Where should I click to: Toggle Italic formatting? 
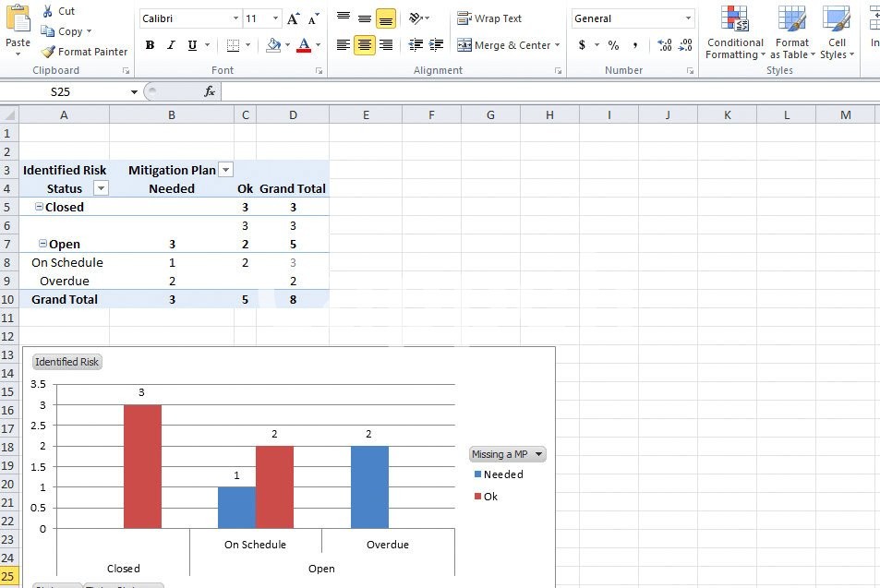click(172, 45)
